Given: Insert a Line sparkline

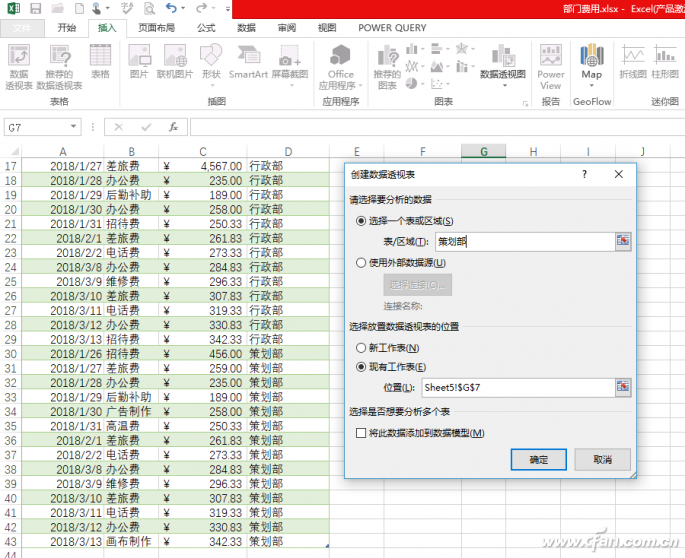Looking at the screenshot, I should coord(633,61).
